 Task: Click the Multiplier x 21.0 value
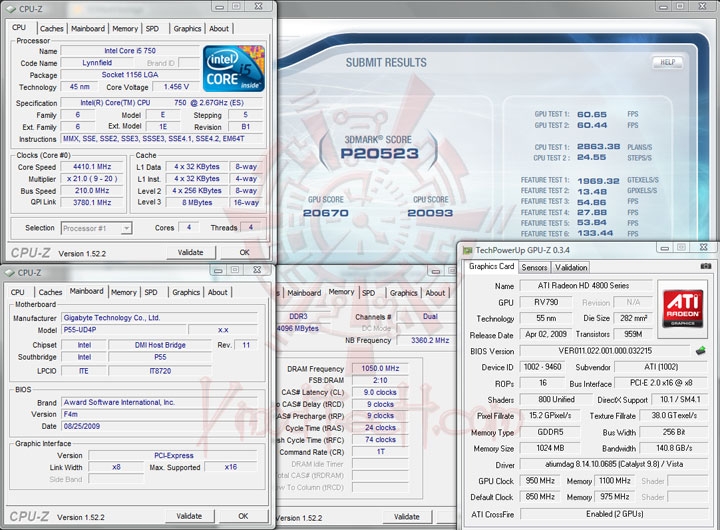pyautogui.click(x=92, y=179)
